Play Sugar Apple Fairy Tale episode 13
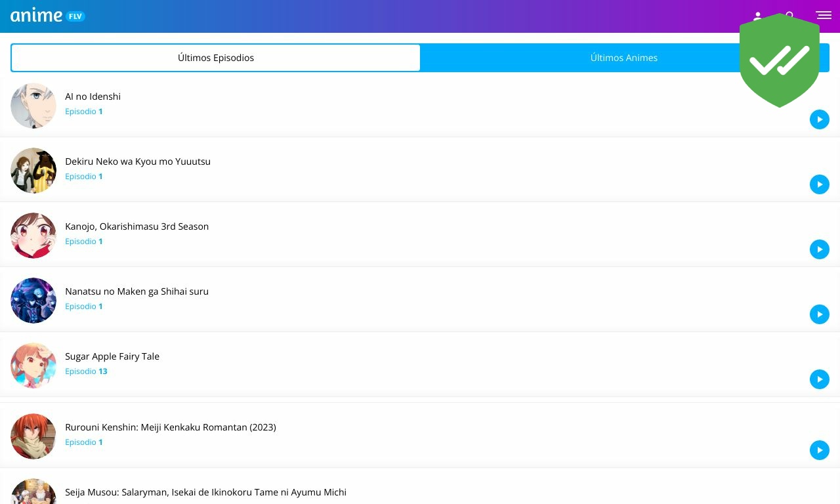Viewport: 840px width, 504px height. point(820,379)
